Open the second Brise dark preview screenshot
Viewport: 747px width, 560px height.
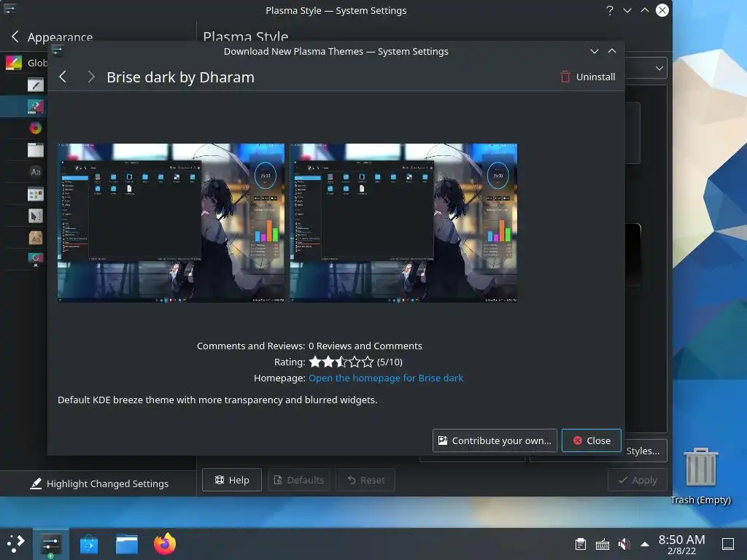[x=403, y=223]
